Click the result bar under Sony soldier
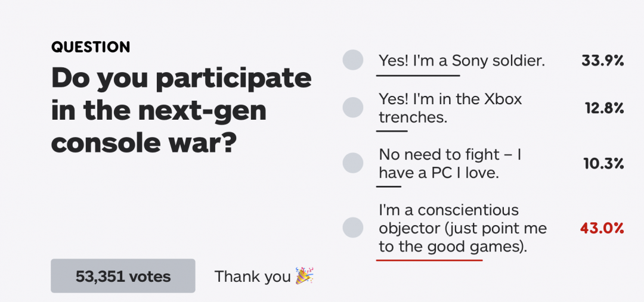 coord(419,76)
